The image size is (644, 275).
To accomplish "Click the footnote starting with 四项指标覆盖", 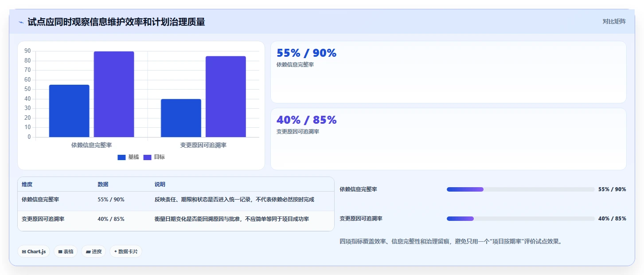I will [x=451, y=242].
